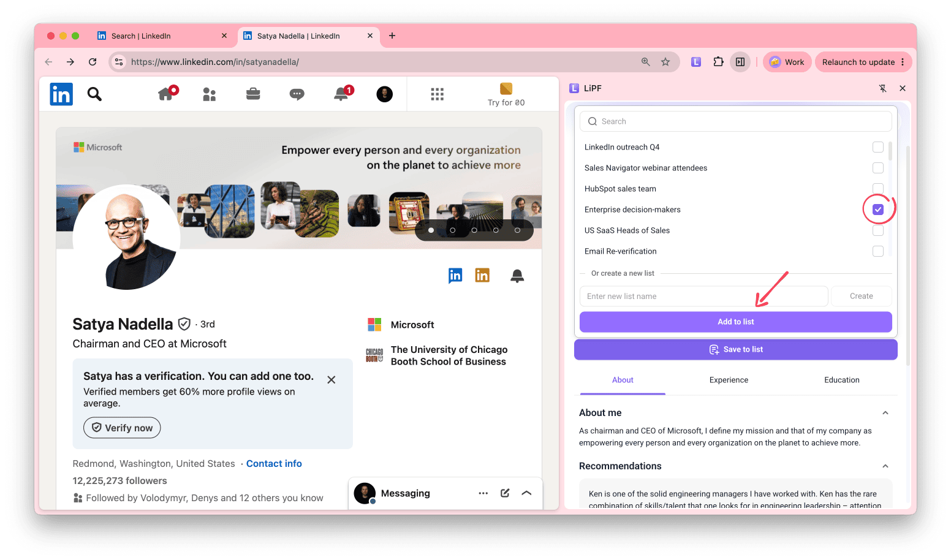Unpin the LiPF side panel
Image resolution: width=951 pixels, height=560 pixels.
883,88
